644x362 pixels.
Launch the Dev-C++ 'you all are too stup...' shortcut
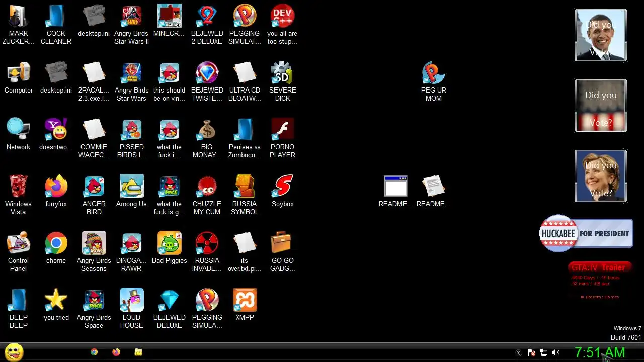283,25
